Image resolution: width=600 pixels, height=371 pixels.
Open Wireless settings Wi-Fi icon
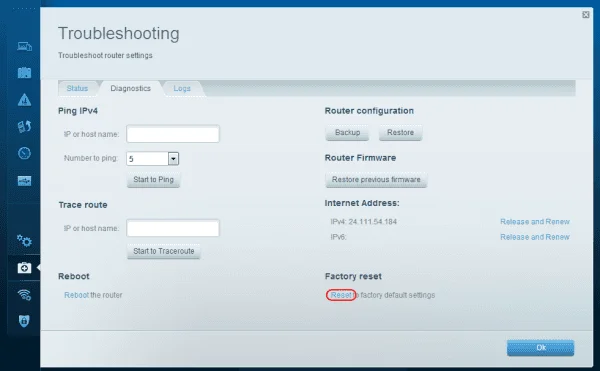[24, 295]
